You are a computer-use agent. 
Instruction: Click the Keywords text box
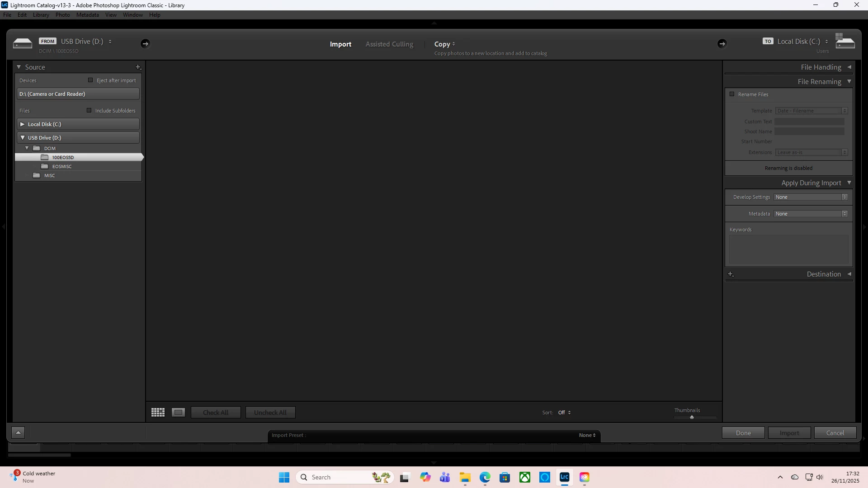tap(788, 249)
